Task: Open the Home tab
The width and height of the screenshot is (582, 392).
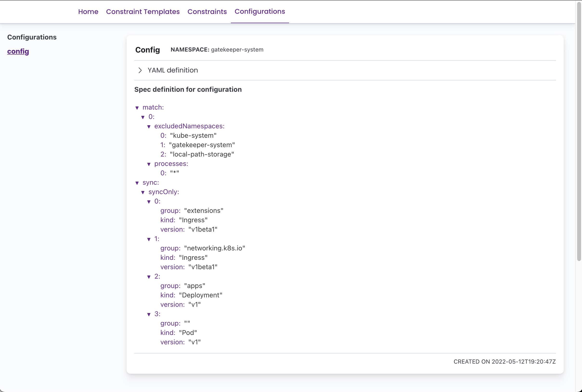Action: click(88, 12)
